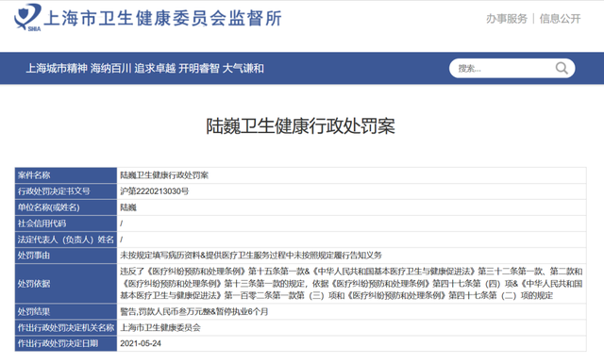Click the decision date 2021-05-24
The image size is (604, 364).
(141, 343)
